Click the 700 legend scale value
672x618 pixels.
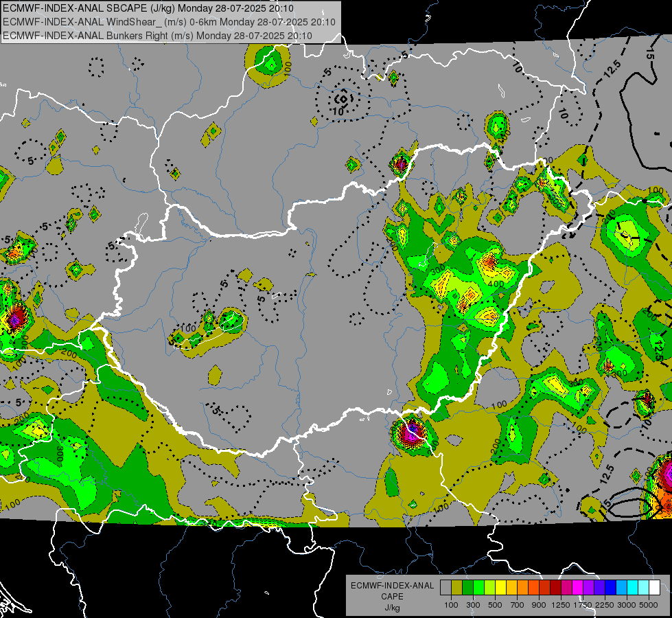pos(518,605)
